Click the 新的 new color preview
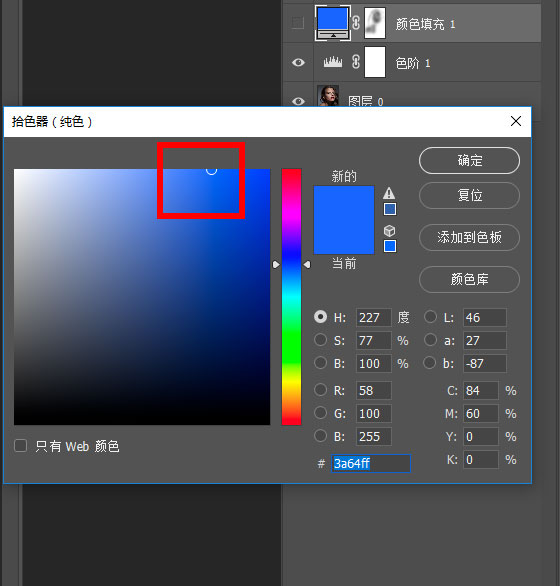The height and width of the screenshot is (586, 560). pyautogui.click(x=344, y=203)
